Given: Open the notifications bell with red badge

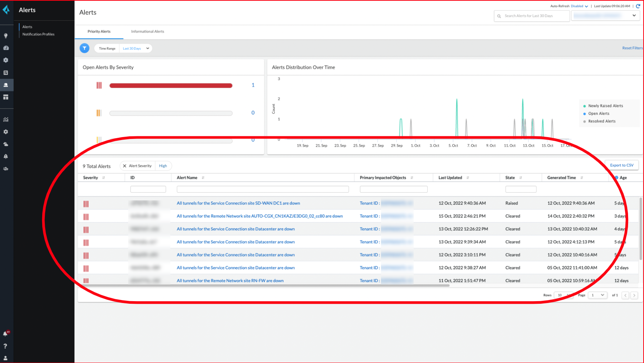Looking at the screenshot, I should [x=6, y=334].
